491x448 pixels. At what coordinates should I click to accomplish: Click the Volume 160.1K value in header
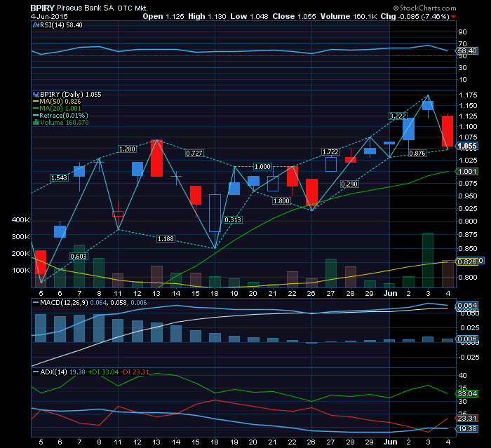[349, 16]
